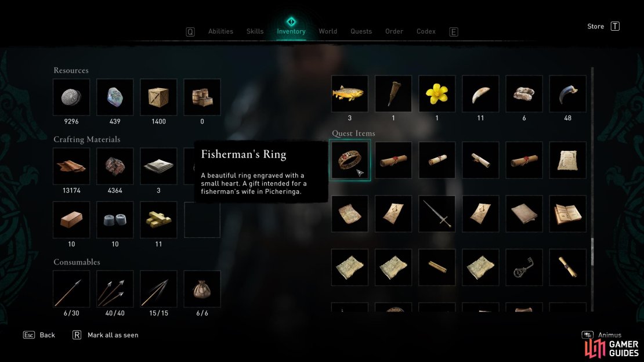
Task: Select the gold ingots crafting material
Action: pyautogui.click(x=158, y=220)
